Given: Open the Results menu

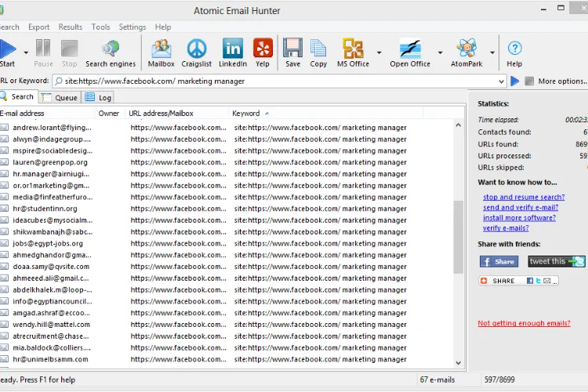Looking at the screenshot, I should [x=71, y=27].
